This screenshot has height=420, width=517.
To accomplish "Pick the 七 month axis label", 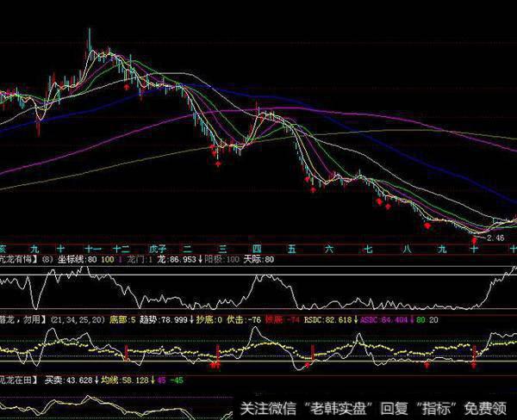I will pyautogui.click(x=368, y=248).
